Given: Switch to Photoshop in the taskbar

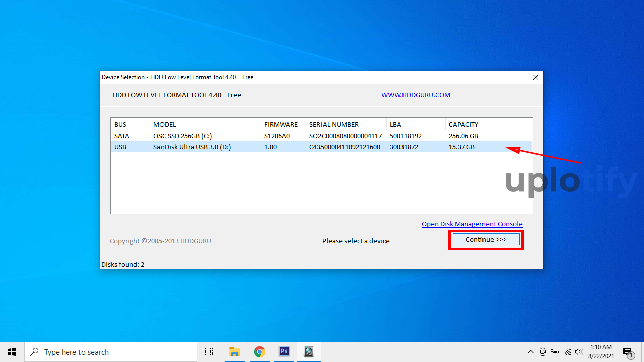Looking at the screenshot, I should 284,352.
